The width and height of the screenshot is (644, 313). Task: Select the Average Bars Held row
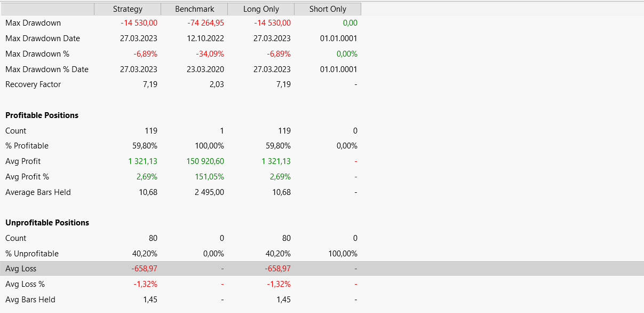(38, 192)
